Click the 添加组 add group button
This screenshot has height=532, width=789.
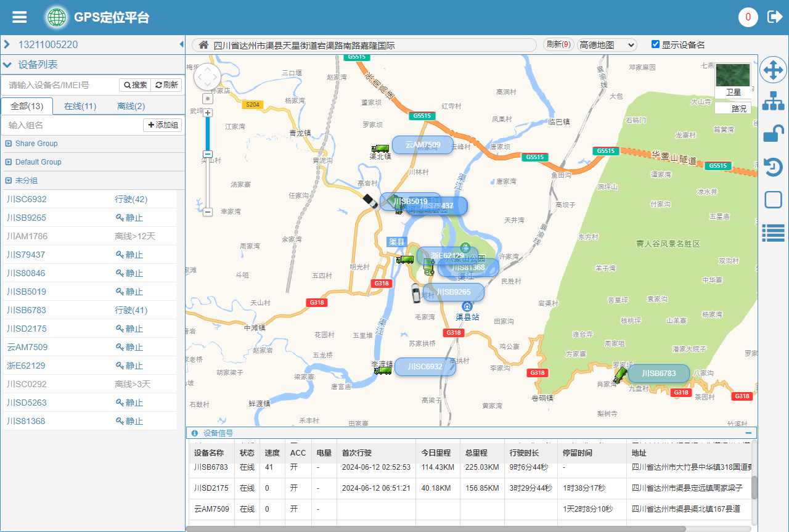[163, 125]
